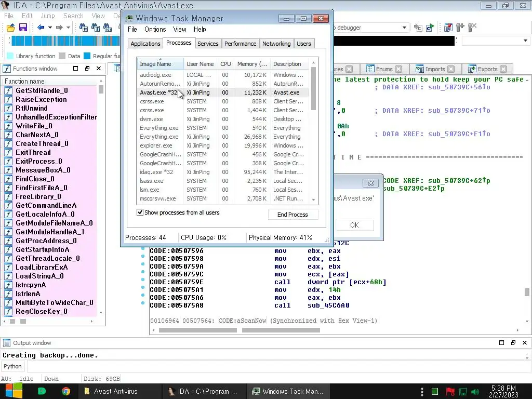
Task: Select LoadLibraryExA in the Functions list
Action: click(x=50, y=267)
